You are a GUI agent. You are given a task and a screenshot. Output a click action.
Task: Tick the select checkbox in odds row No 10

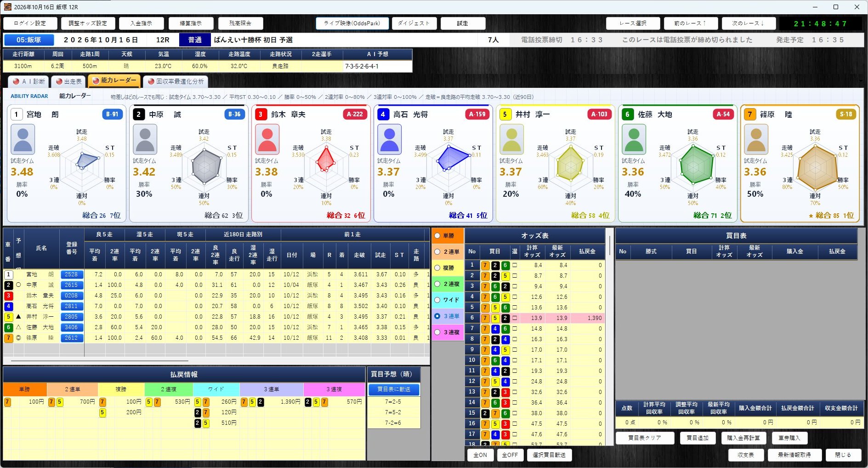click(515, 360)
